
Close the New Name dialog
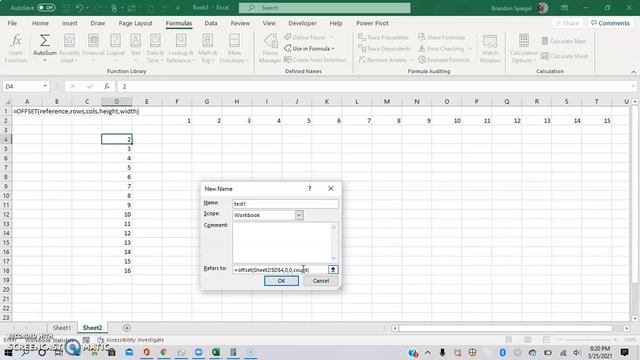[x=331, y=188]
